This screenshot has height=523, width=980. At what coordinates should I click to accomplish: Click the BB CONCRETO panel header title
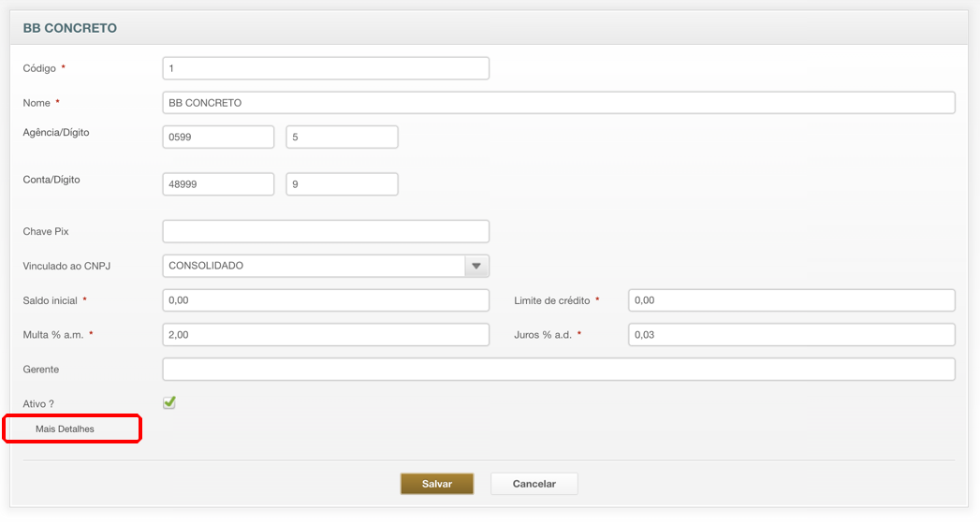click(70, 28)
